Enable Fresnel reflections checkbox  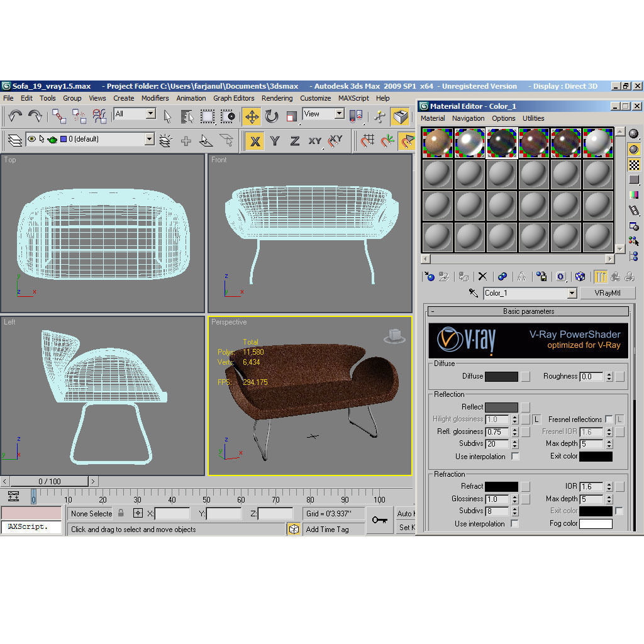click(x=609, y=419)
